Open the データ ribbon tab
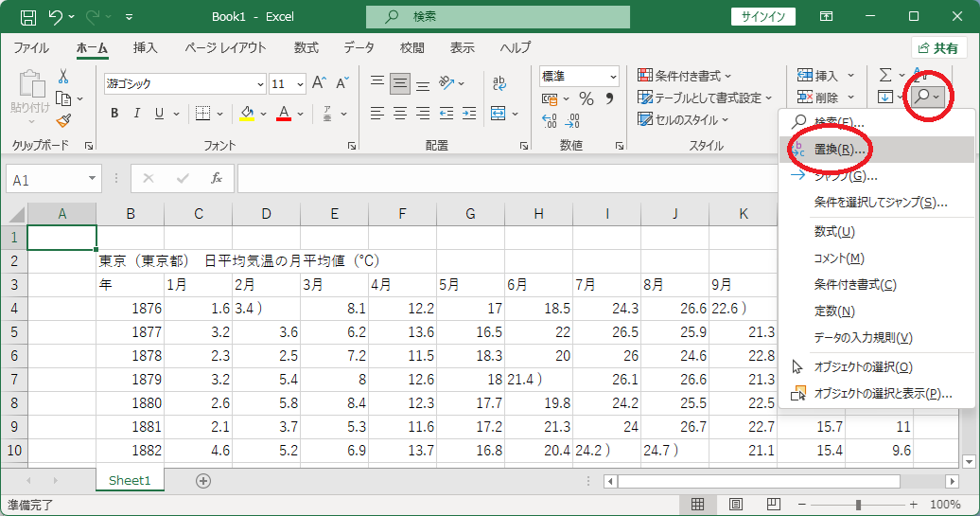 click(359, 47)
